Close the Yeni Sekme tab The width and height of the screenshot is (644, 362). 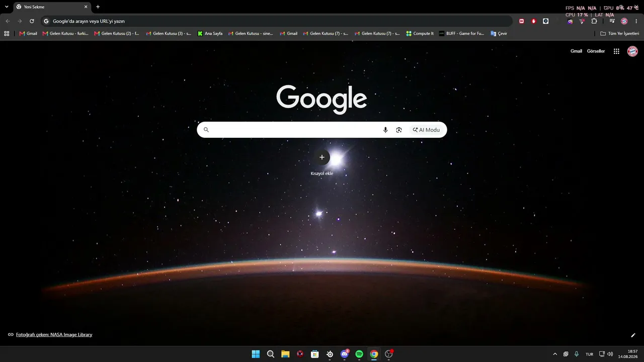tap(86, 7)
